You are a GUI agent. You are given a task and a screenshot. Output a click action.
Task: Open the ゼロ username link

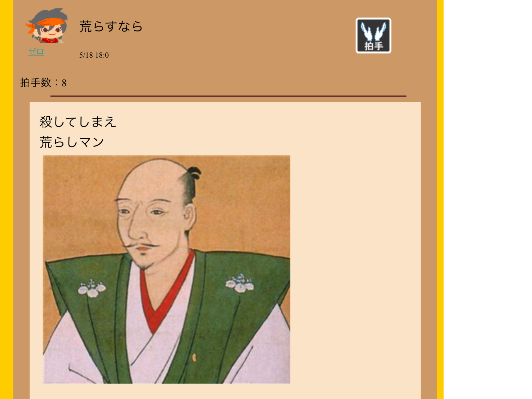[36, 52]
